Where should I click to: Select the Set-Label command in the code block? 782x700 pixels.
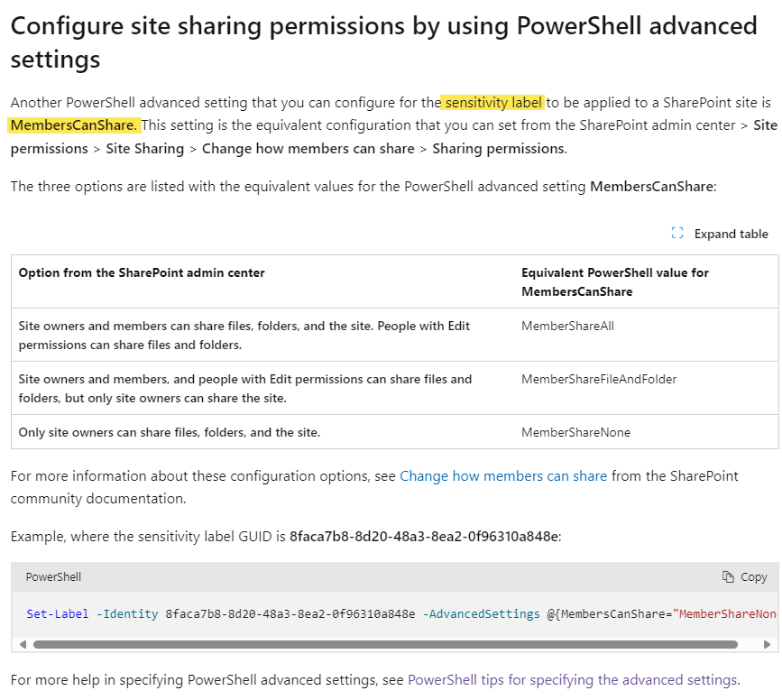coord(57,612)
